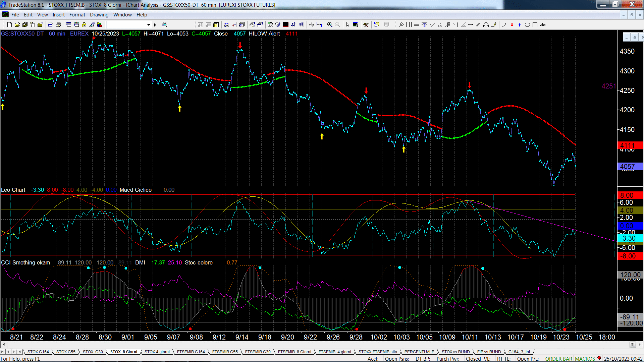Image resolution: width=644 pixels, height=362 pixels.
Task: Select the double-headed horizontal arrow tool
Action: pyautogui.click(x=471, y=25)
